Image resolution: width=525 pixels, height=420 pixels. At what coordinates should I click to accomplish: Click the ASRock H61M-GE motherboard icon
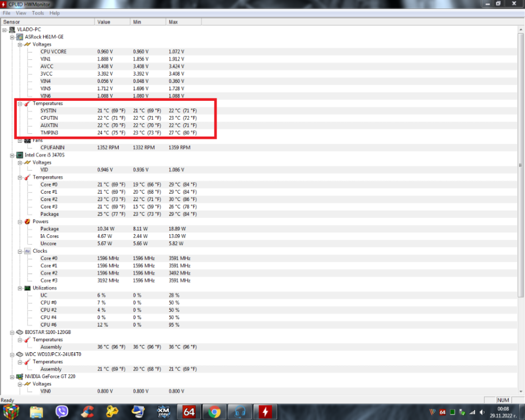coord(20,37)
